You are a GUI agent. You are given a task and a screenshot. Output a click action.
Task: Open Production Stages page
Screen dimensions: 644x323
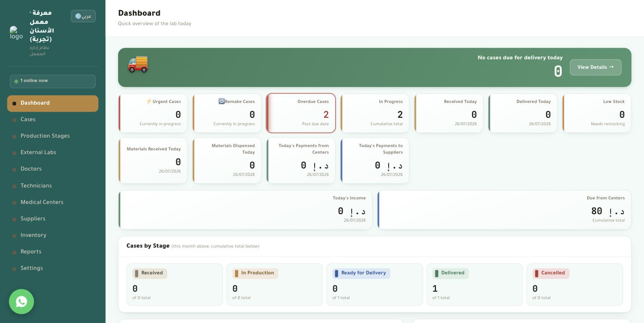pyautogui.click(x=53, y=136)
